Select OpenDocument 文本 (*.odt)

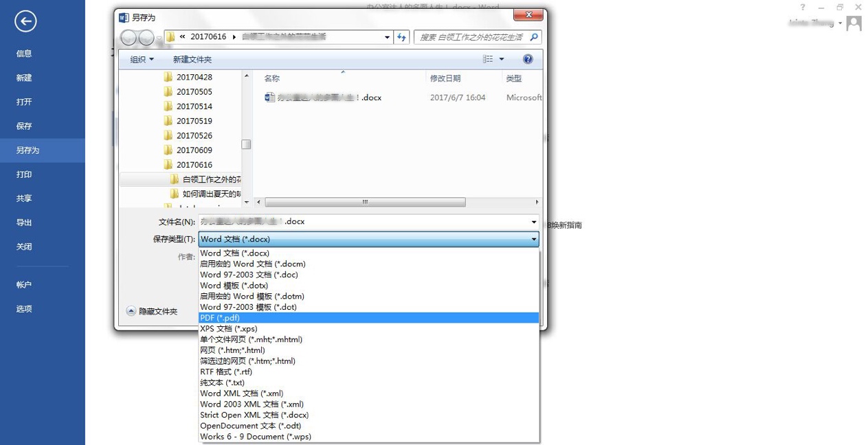[368, 426]
